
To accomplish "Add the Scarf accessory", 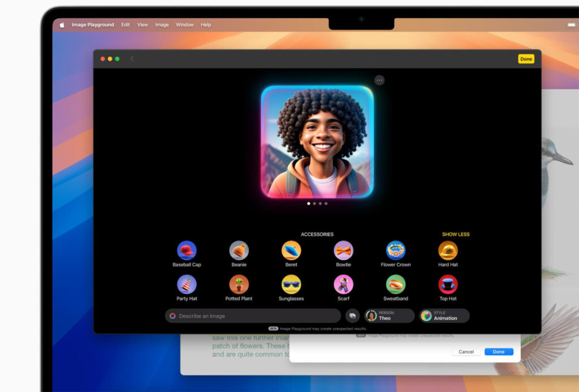I will click(x=343, y=285).
